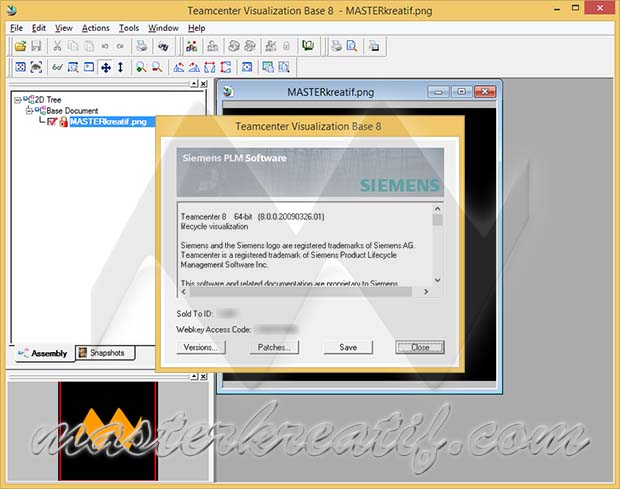Close the tree panel with its X
The height and width of the screenshot is (489, 620).
203,84
